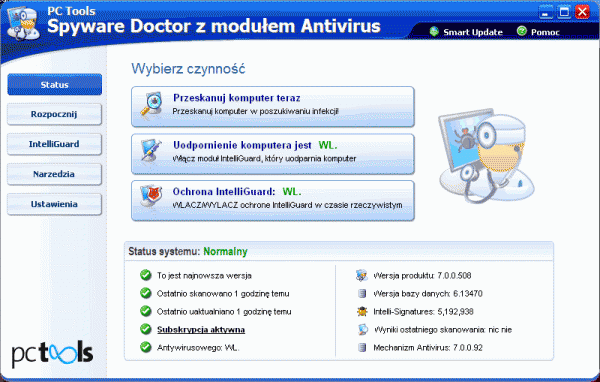This screenshot has width=600, height=382.
Task: Click the Smart Update globe icon
Action: (x=434, y=31)
